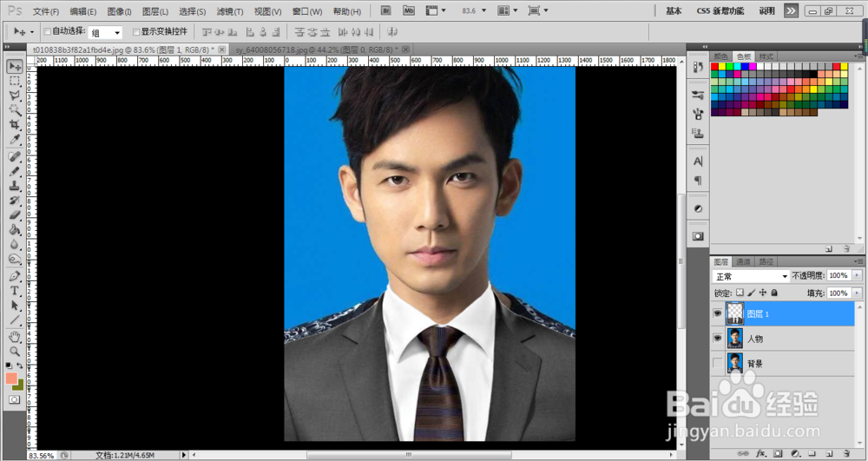This screenshot has height=461, width=868.
Task: Select the Move tool in the toolbox
Action: 15,66
